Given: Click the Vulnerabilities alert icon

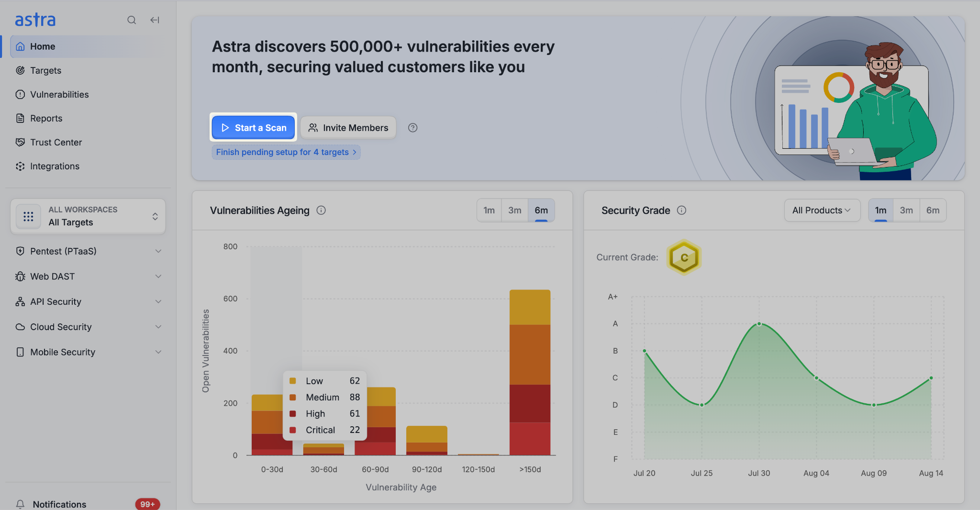Looking at the screenshot, I should pos(20,94).
